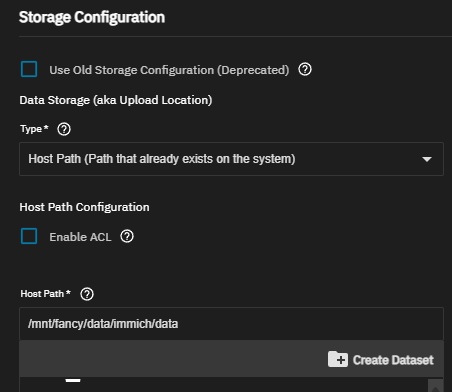Open the Enable ACL help icon
Viewport: 452px width, 392px height.
click(x=127, y=237)
